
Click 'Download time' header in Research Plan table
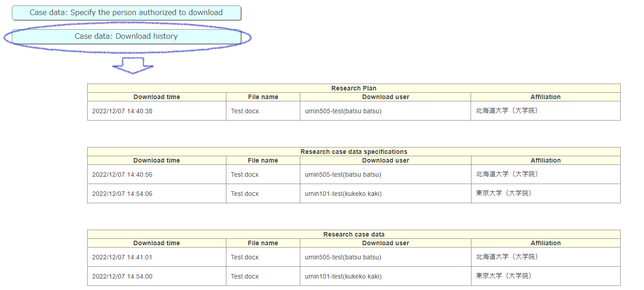(157, 97)
